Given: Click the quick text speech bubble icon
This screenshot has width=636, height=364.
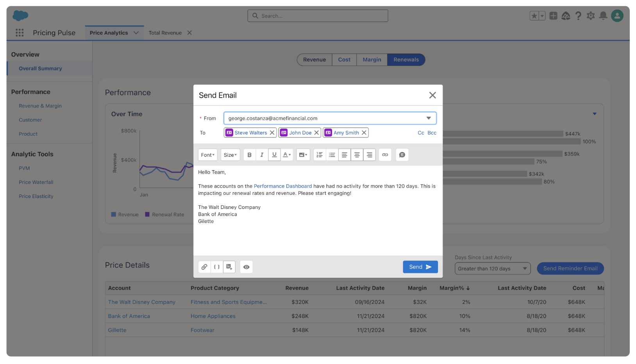Looking at the screenshot, I should click(402, 155).
